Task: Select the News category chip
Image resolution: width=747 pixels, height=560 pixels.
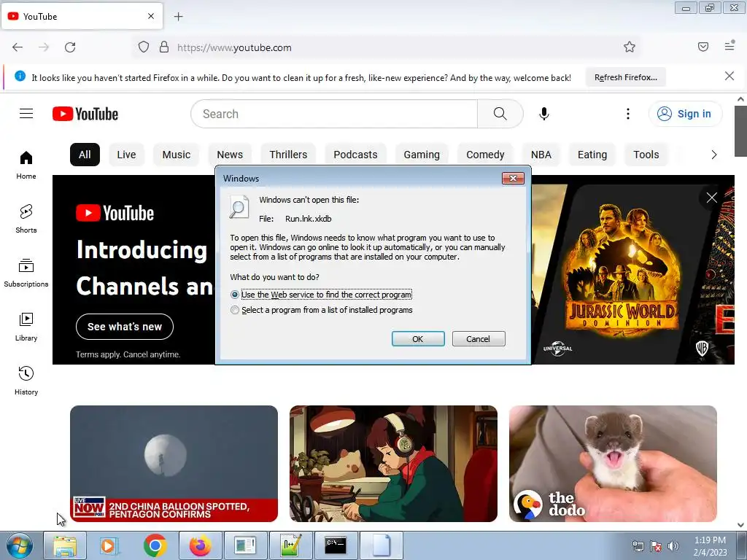Action: (x=230, y=155)
